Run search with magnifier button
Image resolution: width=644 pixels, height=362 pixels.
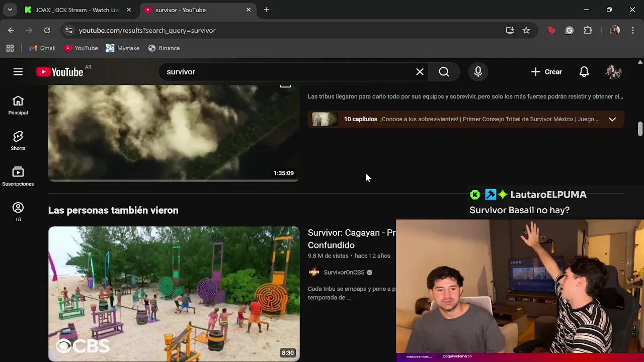(x=444, y=72)
